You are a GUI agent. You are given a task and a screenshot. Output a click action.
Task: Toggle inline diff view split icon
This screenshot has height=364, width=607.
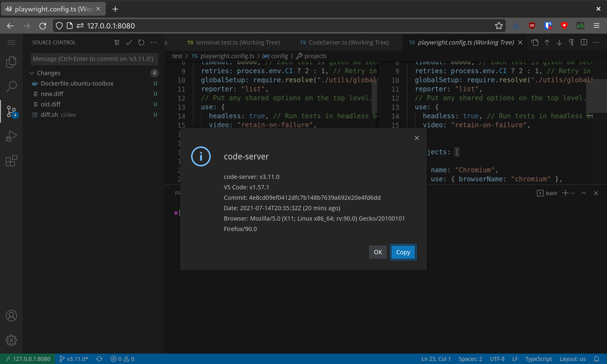pyautogui.click(x=584, y=42)
